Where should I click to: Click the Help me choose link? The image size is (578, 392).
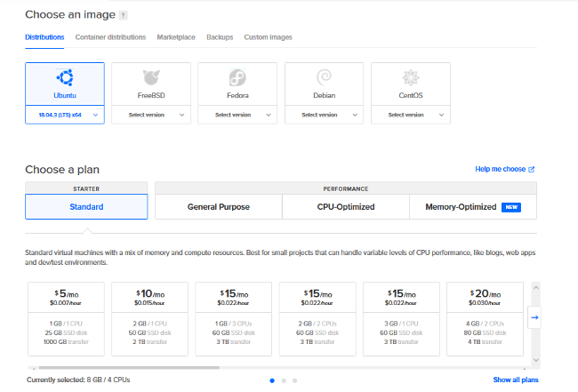(x=501, y=169)
